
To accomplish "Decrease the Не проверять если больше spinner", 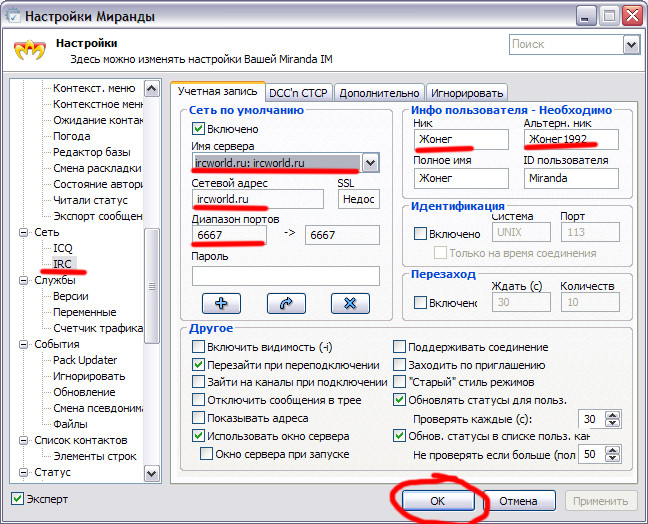I will pos(612,458).
